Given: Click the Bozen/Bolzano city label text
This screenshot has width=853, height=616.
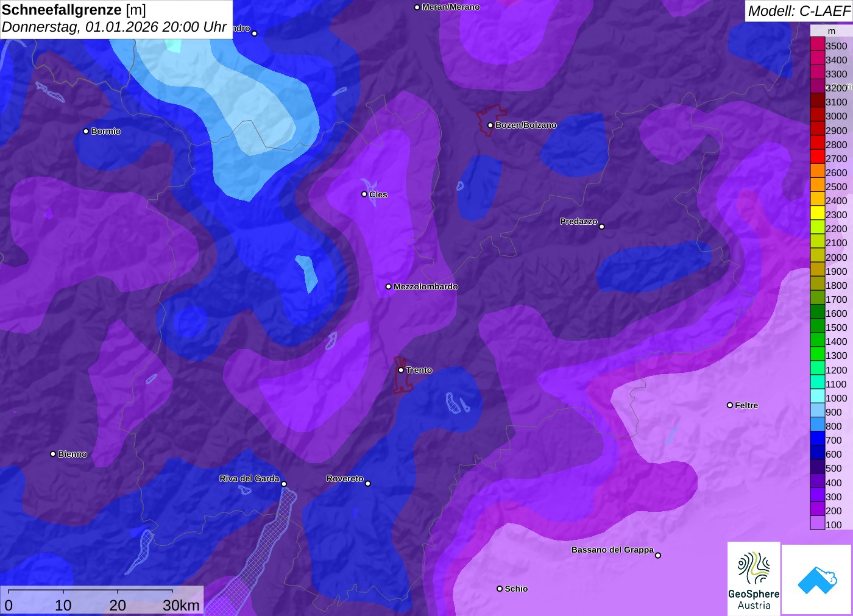Looking at the screenshot, I should (526, 126).
